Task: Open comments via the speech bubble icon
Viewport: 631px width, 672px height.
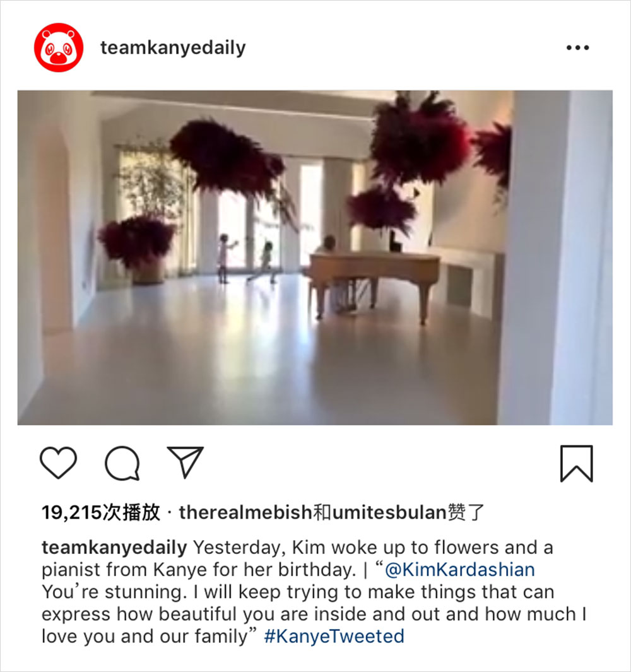Action: (122, 463)
